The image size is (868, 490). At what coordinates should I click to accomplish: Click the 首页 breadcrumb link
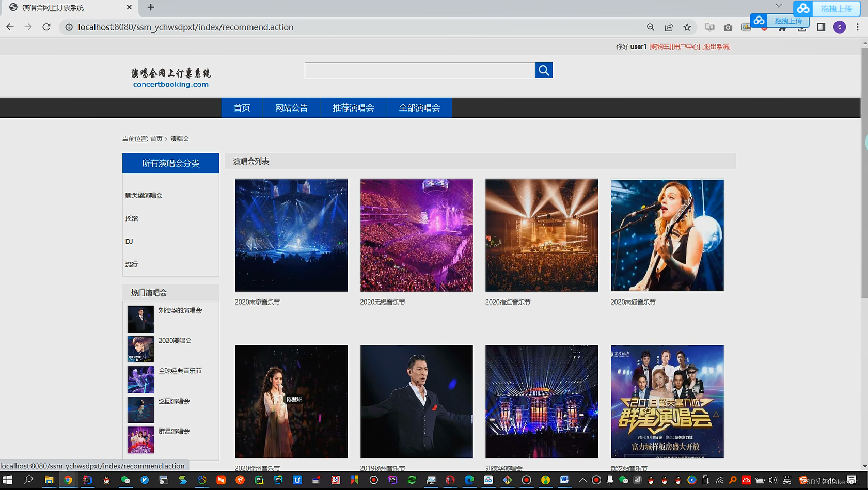pos(156,138)
